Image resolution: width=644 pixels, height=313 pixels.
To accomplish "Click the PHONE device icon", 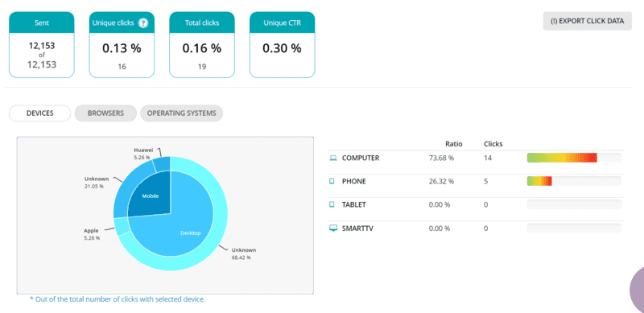I will (x=332, y=181).
